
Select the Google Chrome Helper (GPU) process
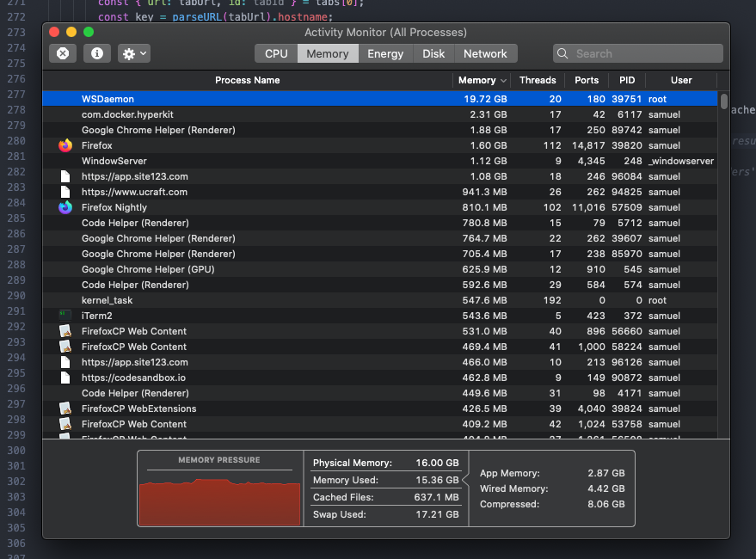coord(380,269)
